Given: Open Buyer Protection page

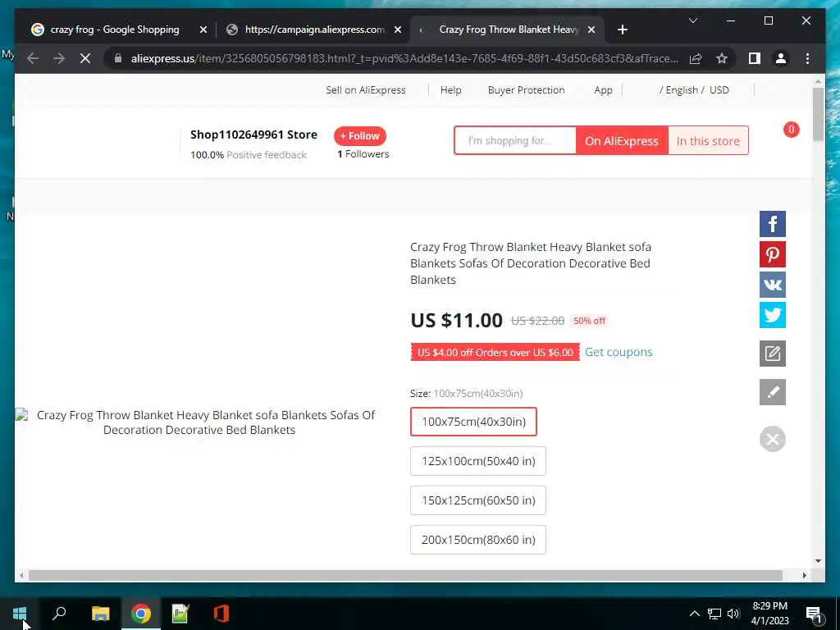Looking at the screenshot, I should click(526, 90).
